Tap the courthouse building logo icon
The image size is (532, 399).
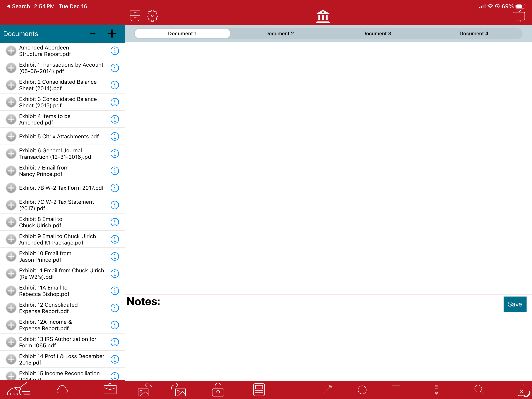click(323, 16)
